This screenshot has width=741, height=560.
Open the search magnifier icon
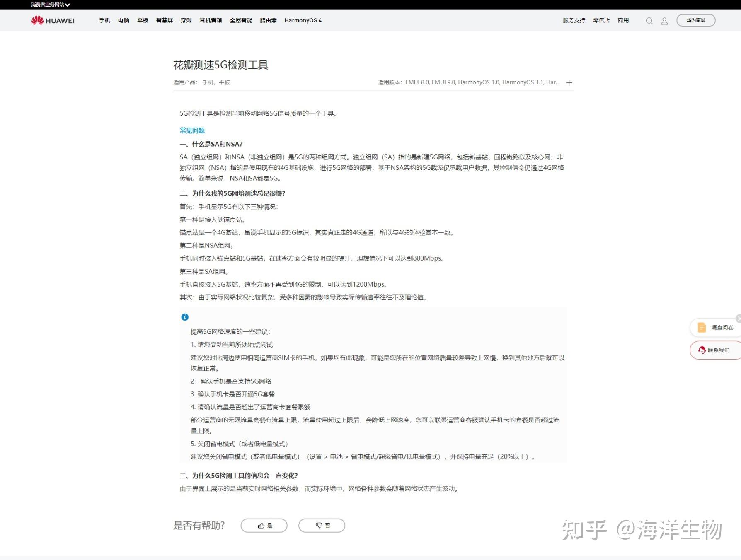649,21
